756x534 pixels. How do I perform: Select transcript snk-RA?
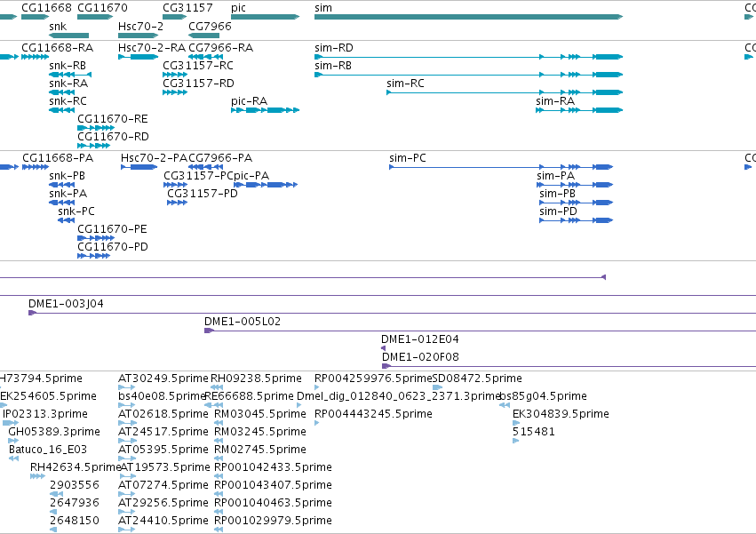click(61, 92)
